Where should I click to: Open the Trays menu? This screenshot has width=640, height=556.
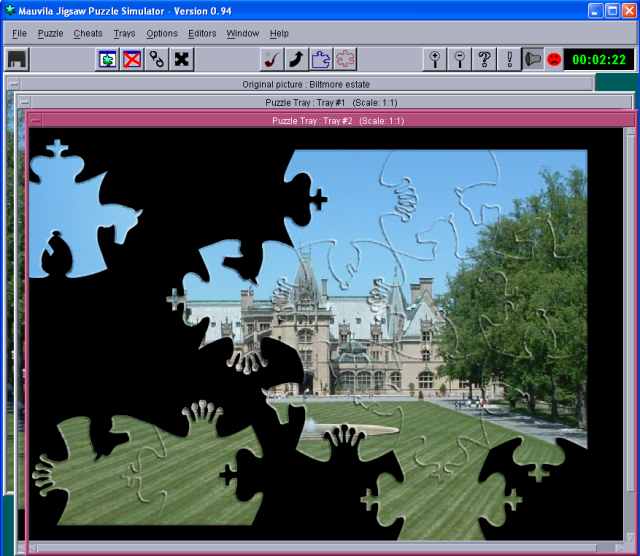[x=124, y=33]
